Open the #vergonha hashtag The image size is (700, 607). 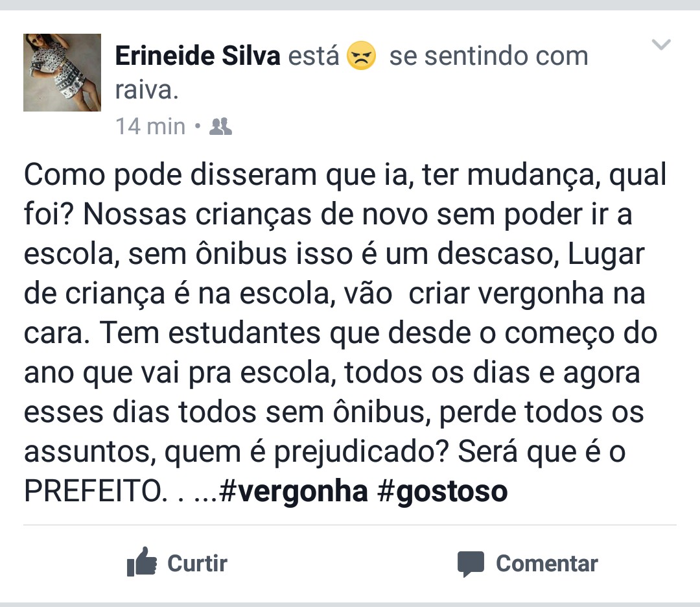[294, 491]
